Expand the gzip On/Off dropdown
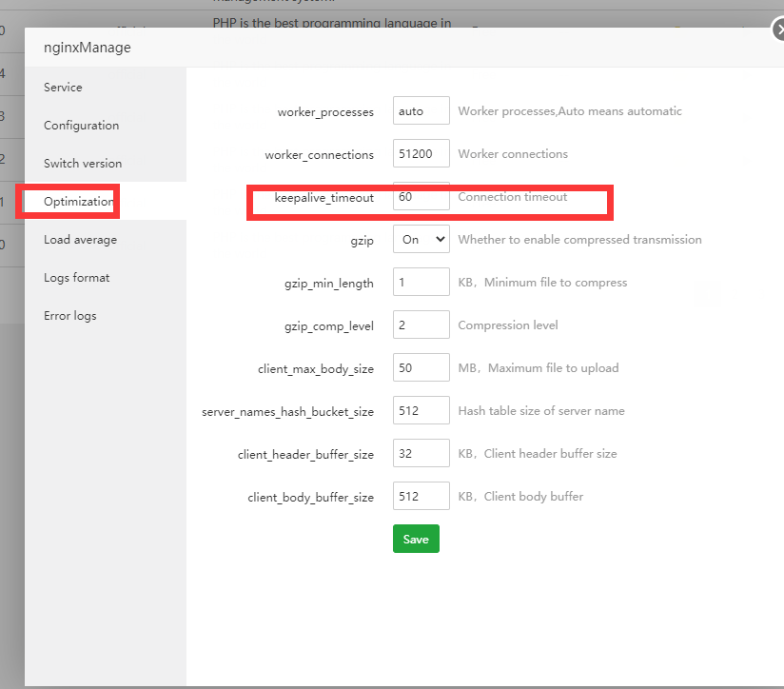 tap(421, 240)
